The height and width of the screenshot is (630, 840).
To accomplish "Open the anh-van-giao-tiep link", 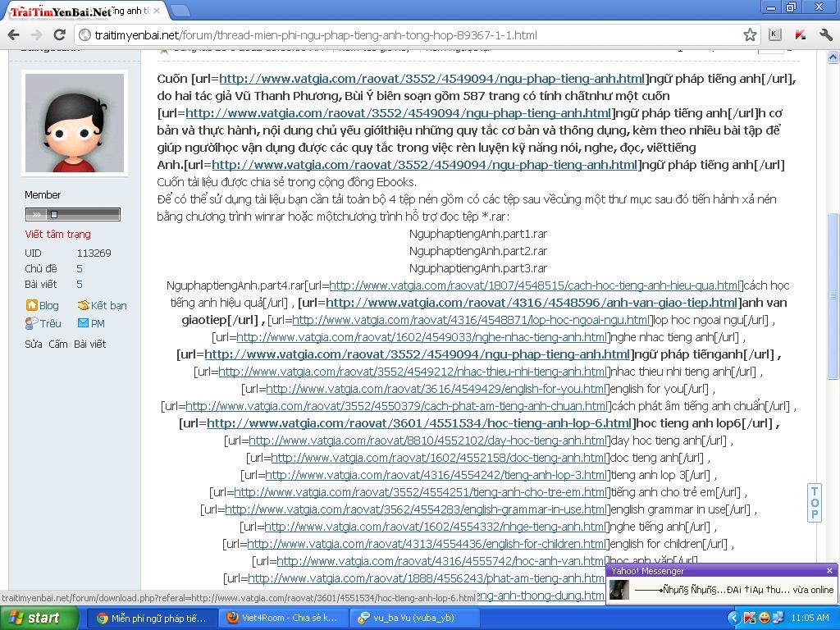I will click(532, 303).
